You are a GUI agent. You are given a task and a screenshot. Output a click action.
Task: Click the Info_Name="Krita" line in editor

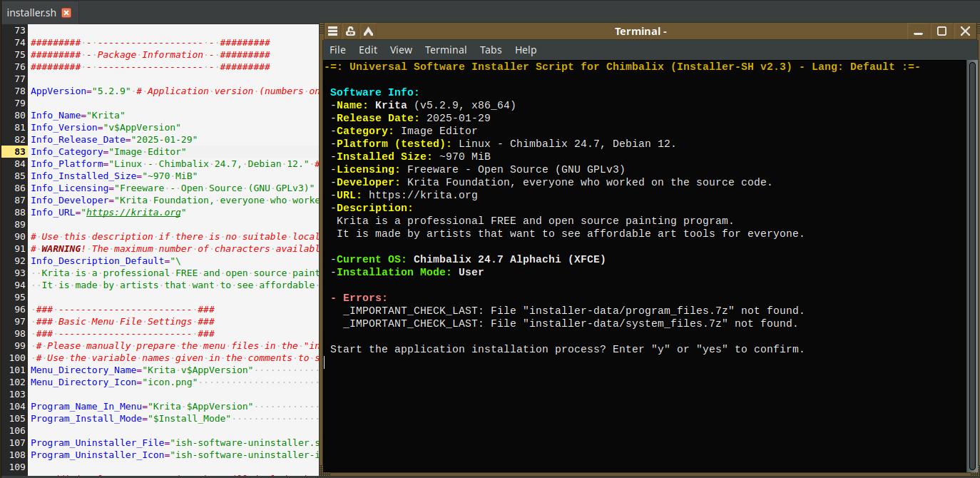click(x=78, y=116)
